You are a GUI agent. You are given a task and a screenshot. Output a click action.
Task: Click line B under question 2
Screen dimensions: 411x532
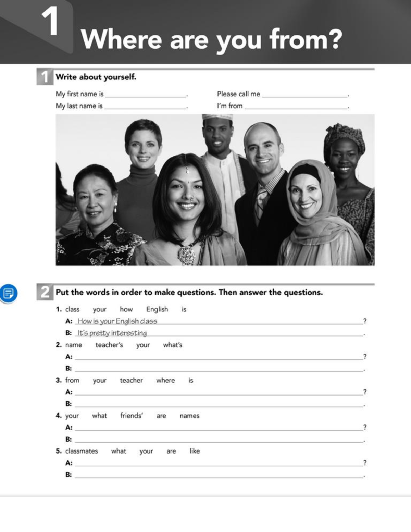[x=219, y=368]
